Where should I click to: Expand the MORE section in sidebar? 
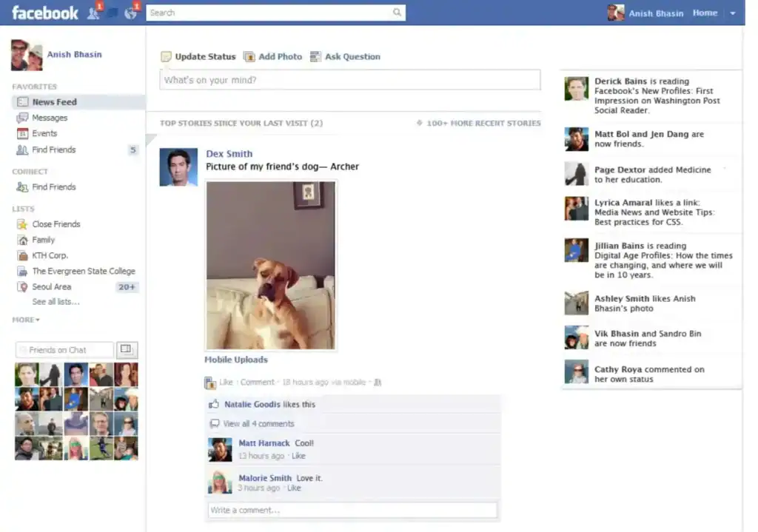click(26, 320)
